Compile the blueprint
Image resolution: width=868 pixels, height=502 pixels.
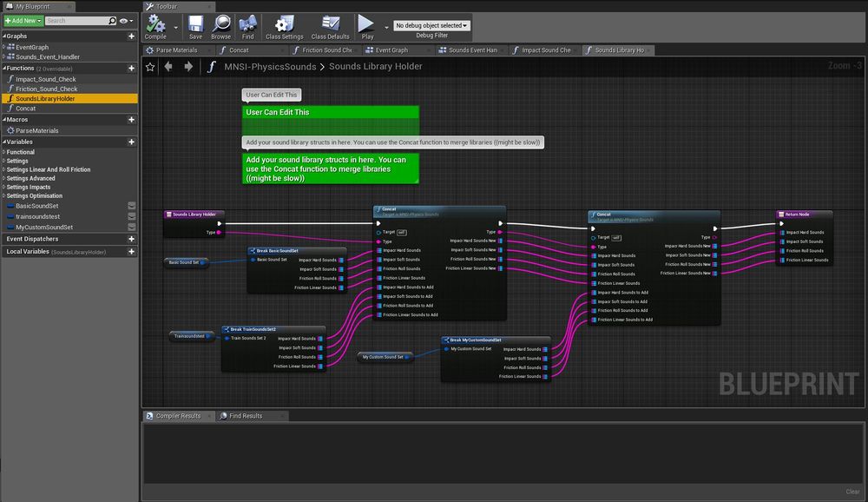(x=155, y=26)
